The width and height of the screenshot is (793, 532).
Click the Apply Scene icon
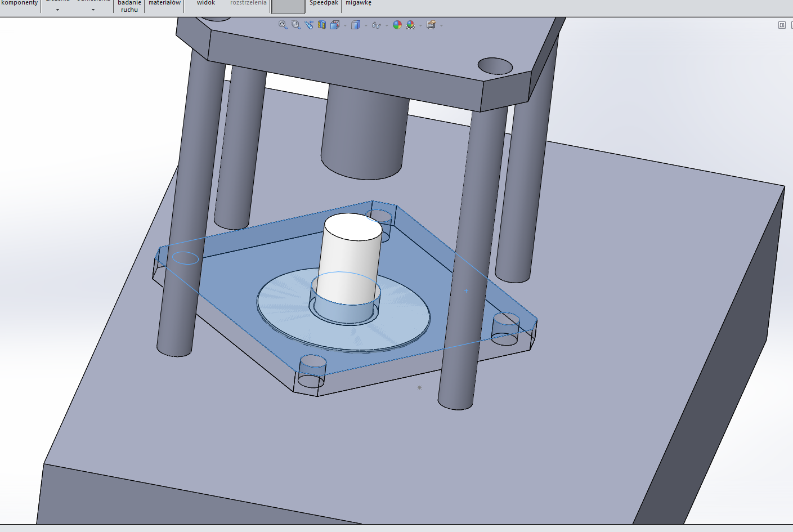[410, 25]
